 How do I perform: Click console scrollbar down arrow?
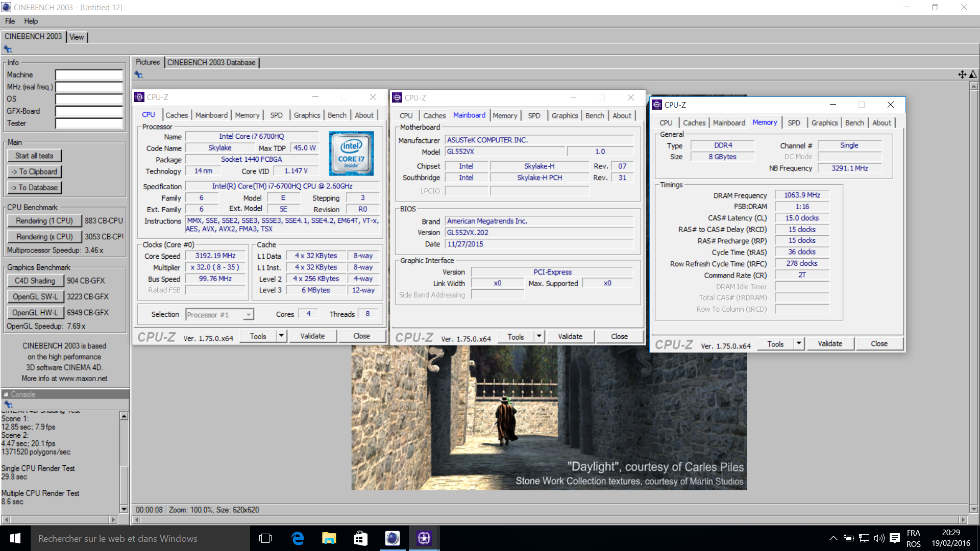click(124, 509)
